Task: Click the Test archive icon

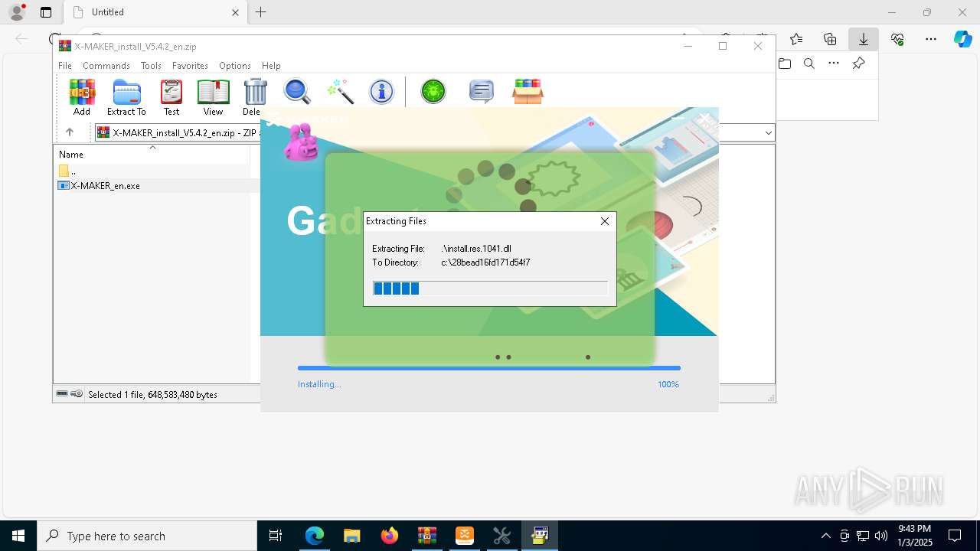Action: (x=171, y=97)
